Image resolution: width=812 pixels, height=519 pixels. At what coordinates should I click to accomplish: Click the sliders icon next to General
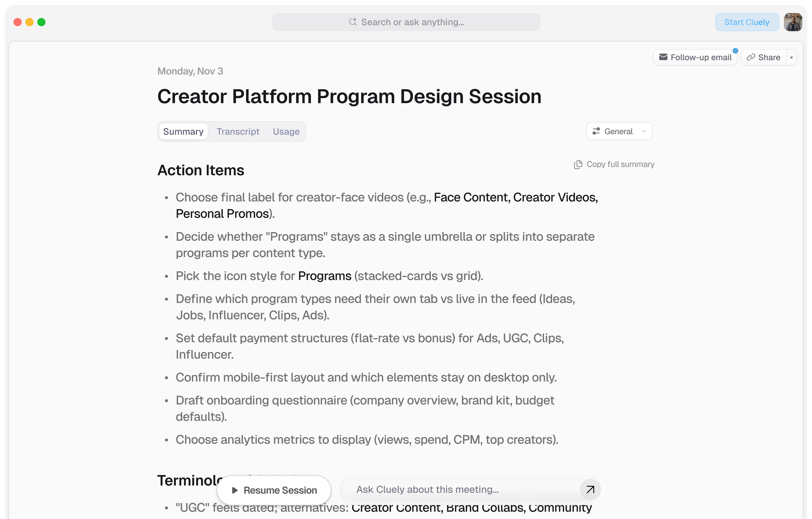click(596, 131)
